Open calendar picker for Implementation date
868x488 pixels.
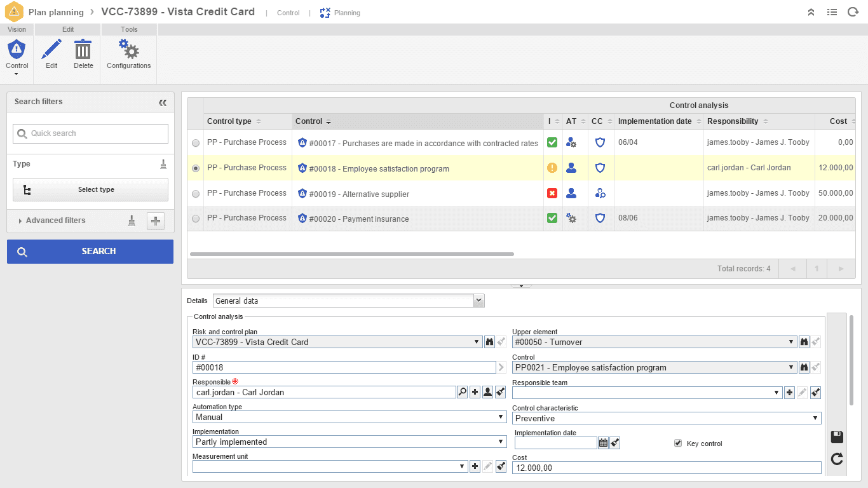coord(603,443)
